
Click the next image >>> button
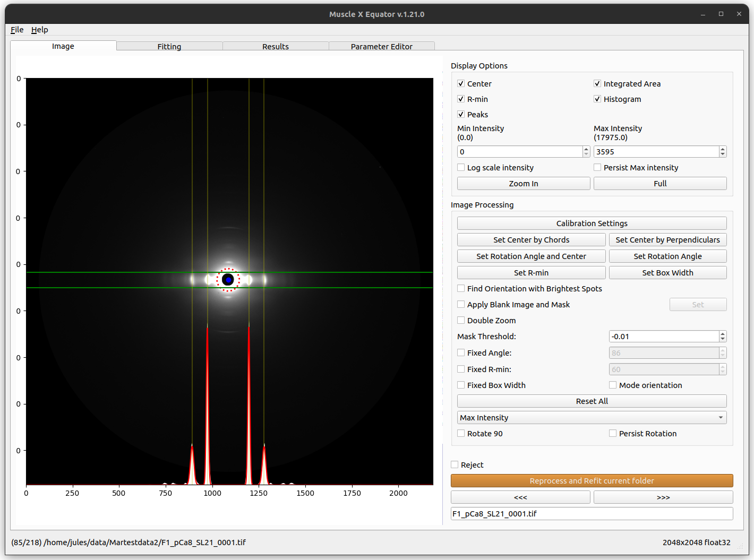(663, 497)
